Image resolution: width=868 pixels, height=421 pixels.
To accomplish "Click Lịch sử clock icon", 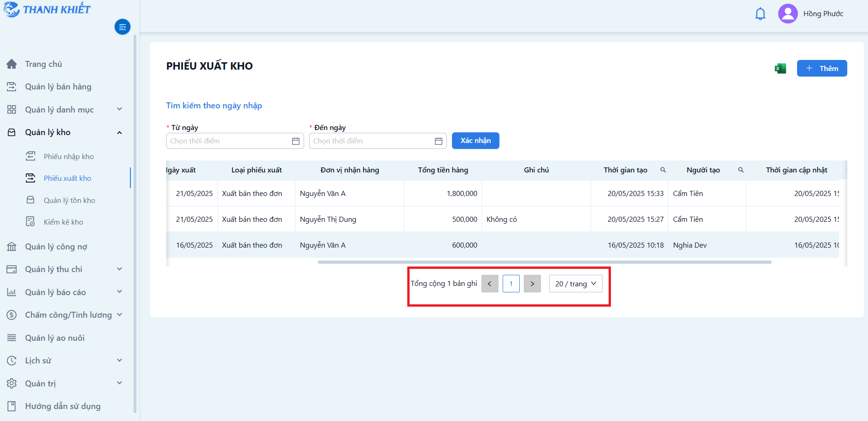I will pos(12,361).
